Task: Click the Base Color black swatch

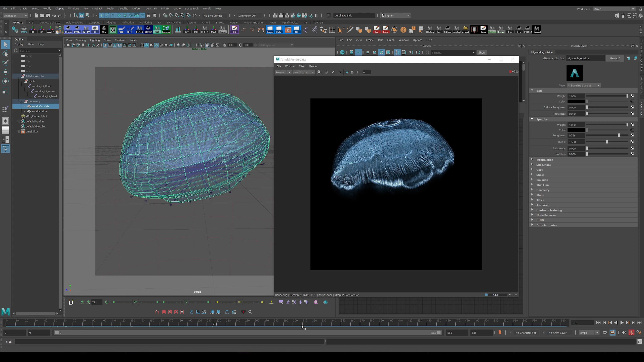Action: [x=576, y=102]
